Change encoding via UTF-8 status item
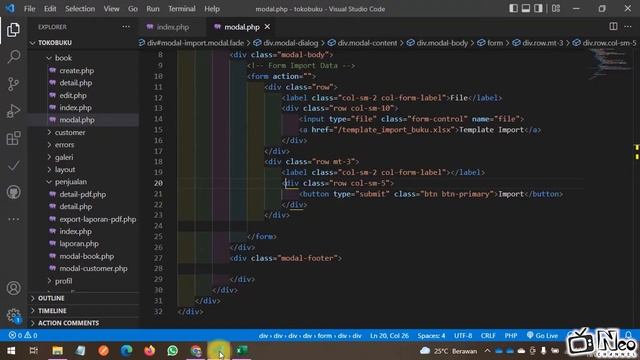 [x=463, y=336]
